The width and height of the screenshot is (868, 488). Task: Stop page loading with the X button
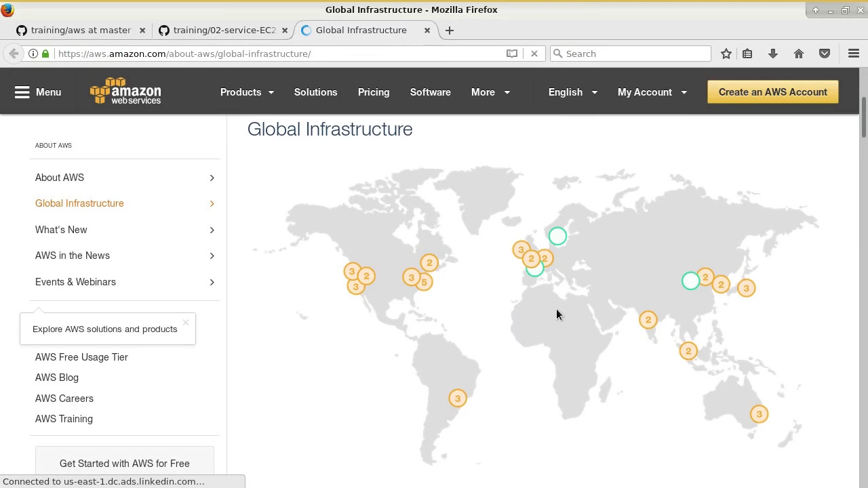click(x=534, y=54)
